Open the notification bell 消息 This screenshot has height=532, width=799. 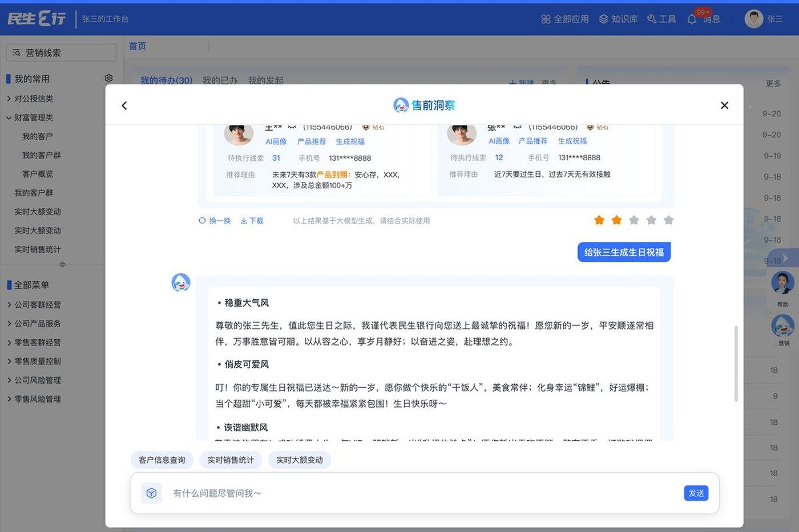[x=692, y=19]
